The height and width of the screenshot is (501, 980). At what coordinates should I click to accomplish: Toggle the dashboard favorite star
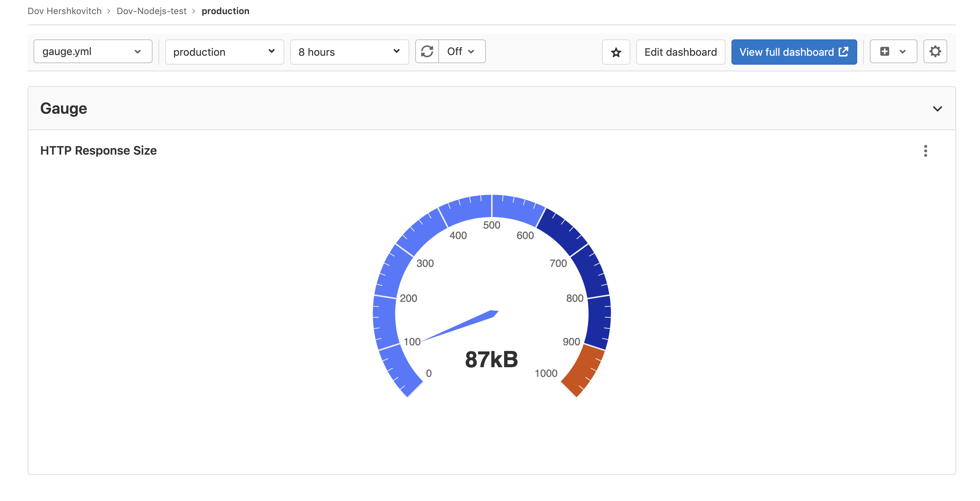click(x=615, y=52)
